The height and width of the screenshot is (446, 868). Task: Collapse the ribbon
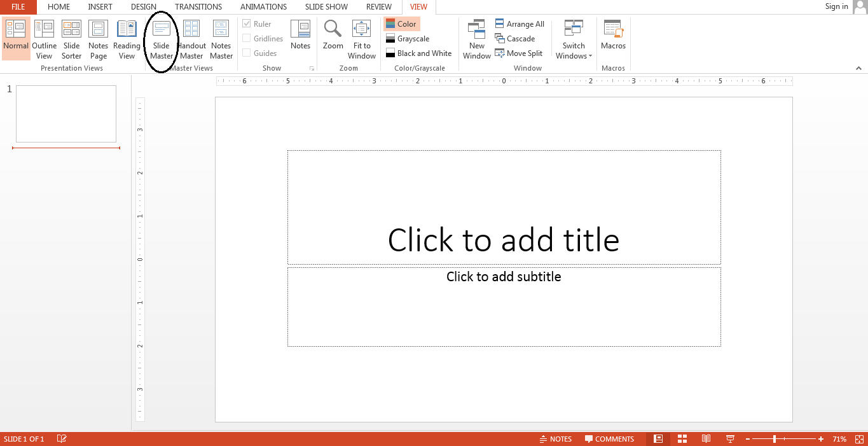858,68
